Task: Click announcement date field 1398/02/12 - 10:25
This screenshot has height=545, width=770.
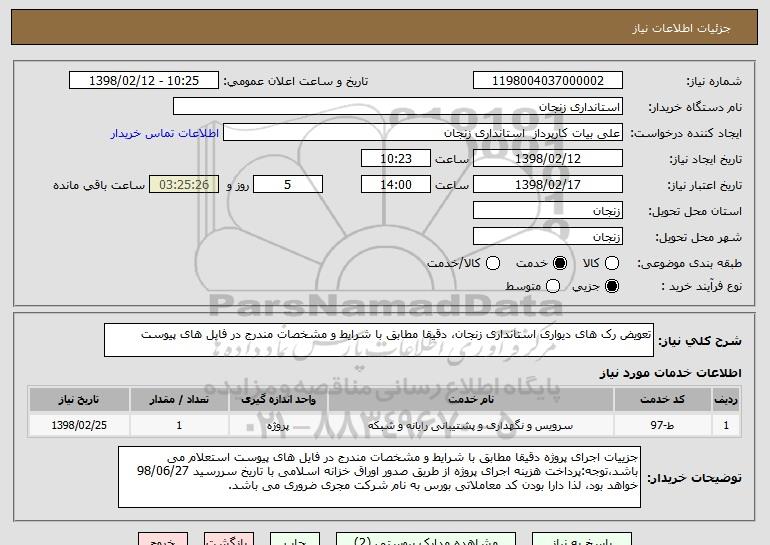Action: point(144,81)
